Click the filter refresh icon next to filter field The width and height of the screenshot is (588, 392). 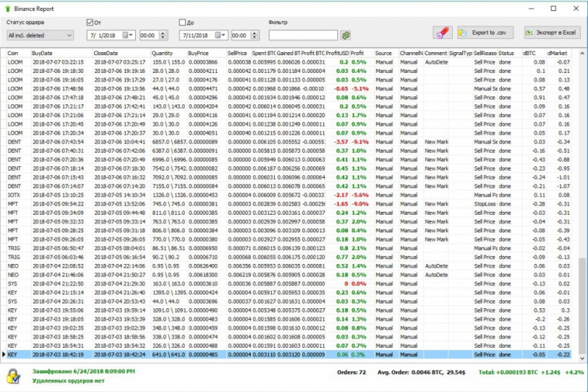pyautogui.click(x=346, y=35)
